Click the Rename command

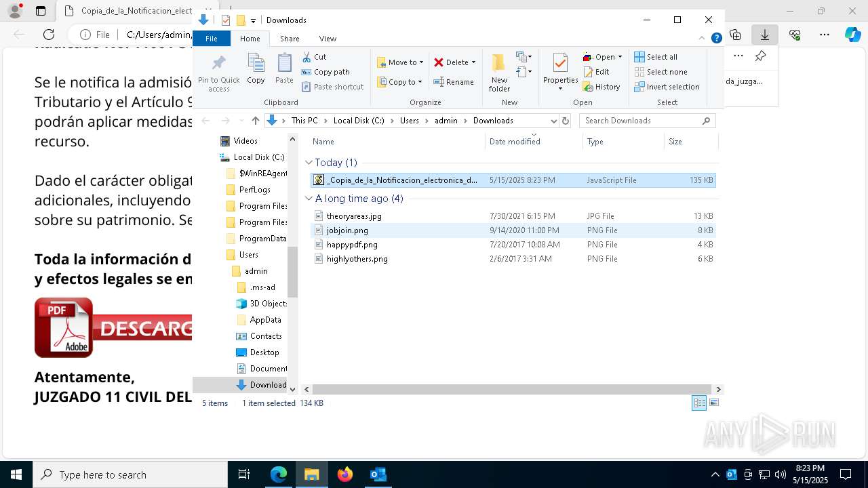tap(454, 82)
